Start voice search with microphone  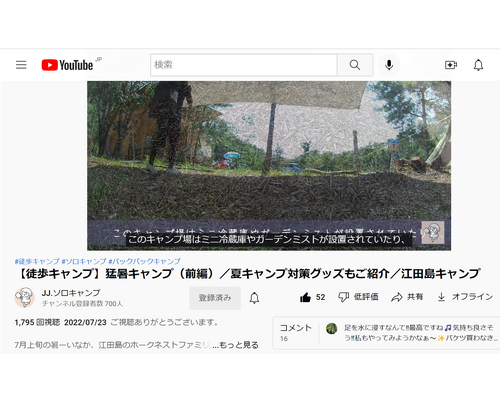click(389, 65)
